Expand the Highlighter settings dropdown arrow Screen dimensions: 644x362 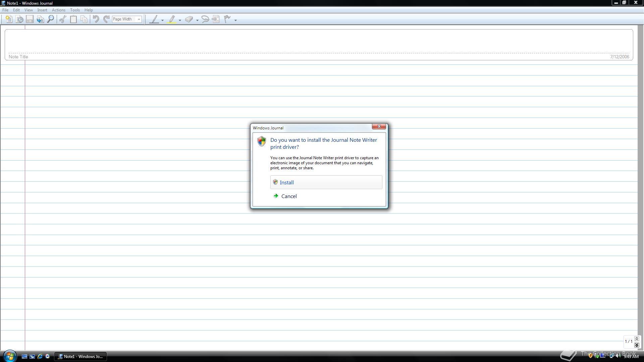(180, 20)
